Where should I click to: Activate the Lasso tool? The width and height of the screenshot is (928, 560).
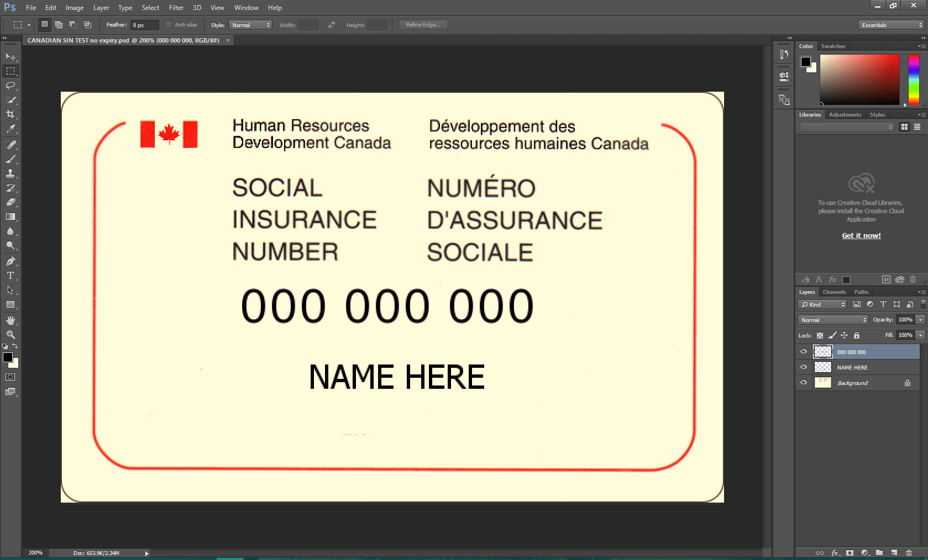(x=10, y=86)
